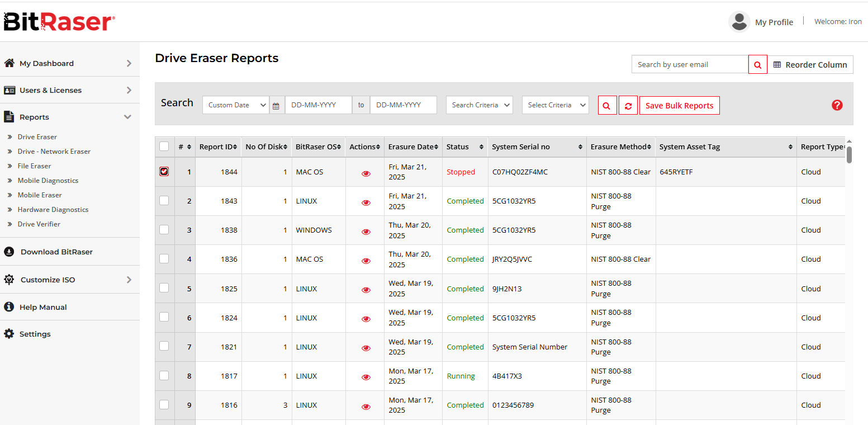Image resolution: width=868 pixels, height=425 pixels.
Task: Open the Select Criteria dropdown
Action: (556, 105)
